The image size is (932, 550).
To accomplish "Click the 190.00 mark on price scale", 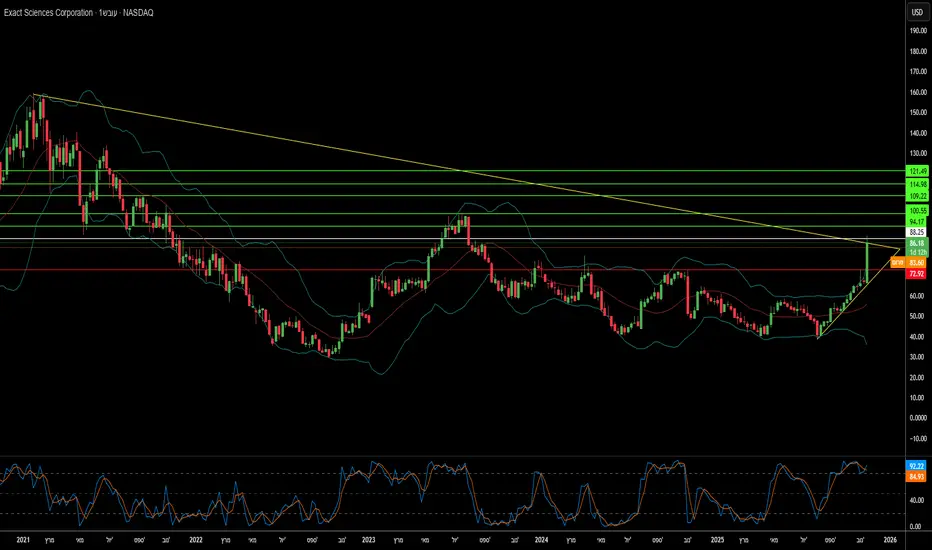I will click(917, 31).
